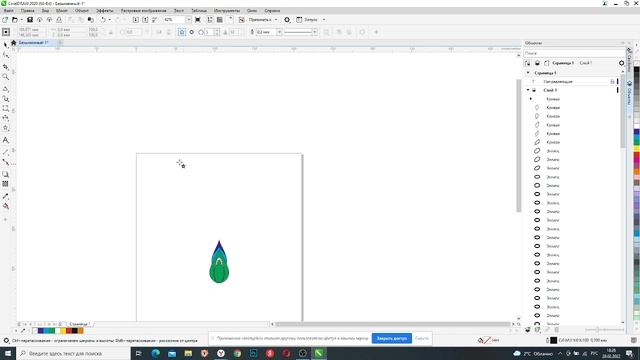Toggle the star mode button in property bar
The image size is (640, 360).
pyautogui.click(x=182, y=32)
